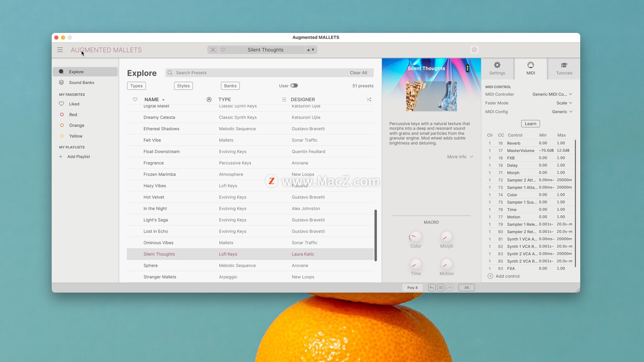Click the undo arrow

pyautogui.click(x=432, y=288)
